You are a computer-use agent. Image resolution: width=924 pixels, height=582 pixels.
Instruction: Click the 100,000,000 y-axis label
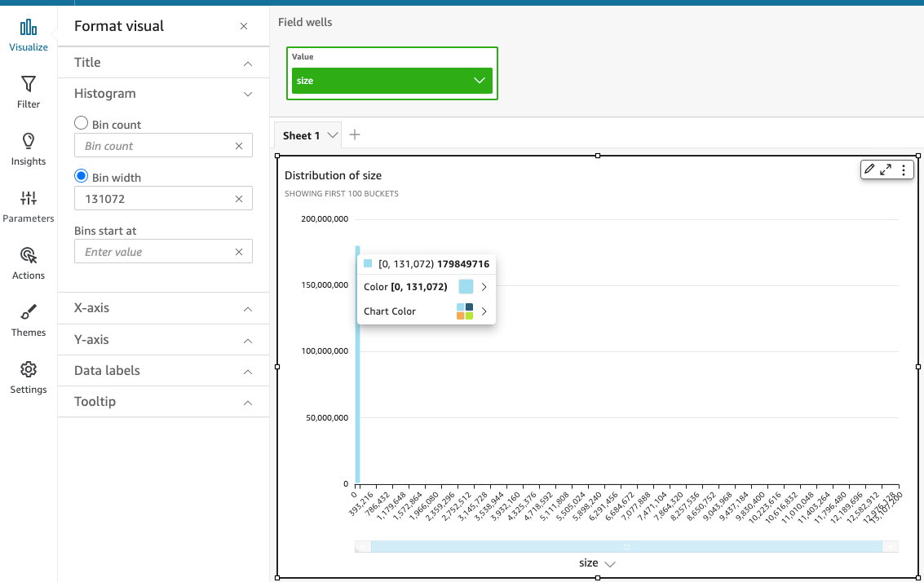tap(325, 351)
